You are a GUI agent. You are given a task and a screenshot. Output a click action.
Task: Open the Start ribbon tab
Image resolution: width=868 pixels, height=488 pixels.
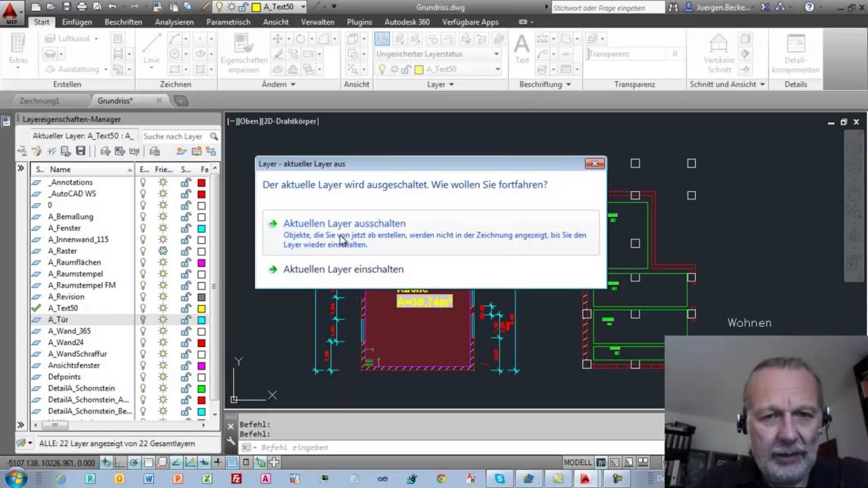click(x=42, y=22)
